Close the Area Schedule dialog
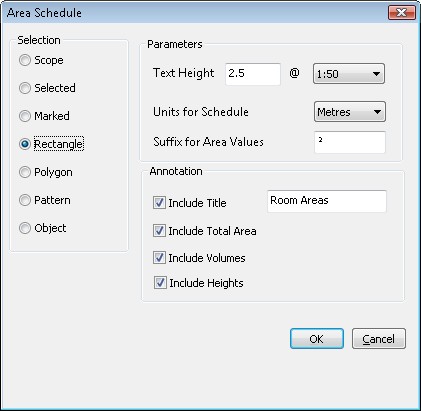This screenshot has height=411, width=421. [402, 13]
